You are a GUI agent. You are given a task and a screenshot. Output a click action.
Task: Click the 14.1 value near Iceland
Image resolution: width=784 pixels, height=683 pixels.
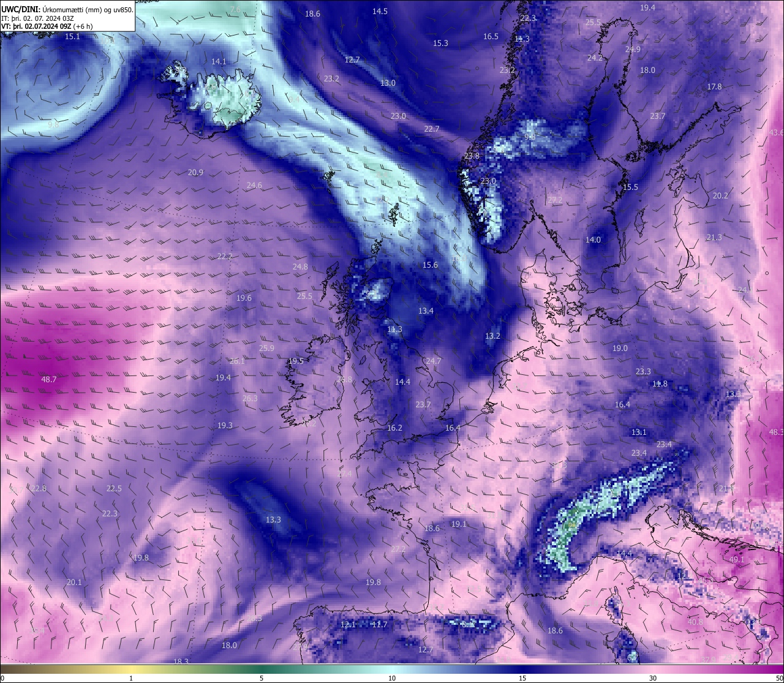coord(219,61)
